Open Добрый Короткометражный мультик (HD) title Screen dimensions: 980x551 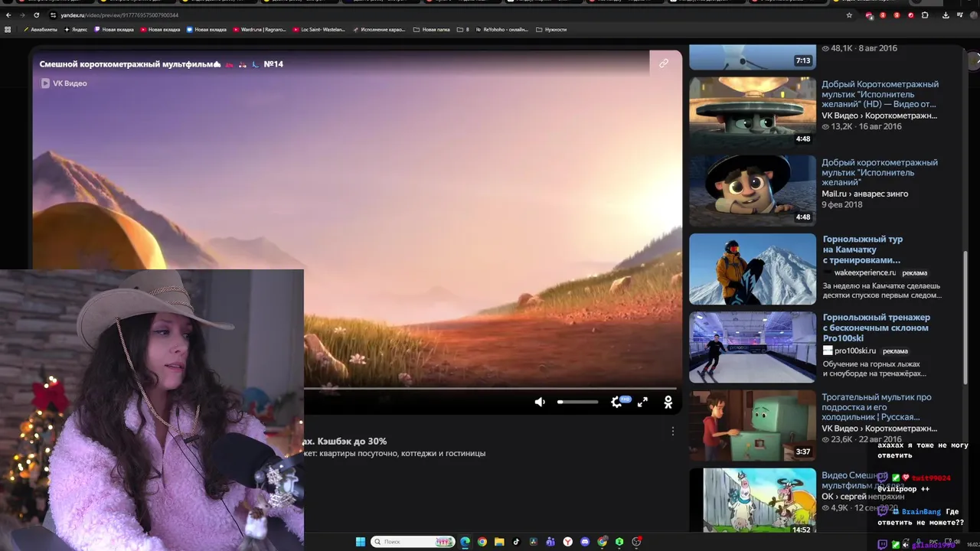click(880, 94)
